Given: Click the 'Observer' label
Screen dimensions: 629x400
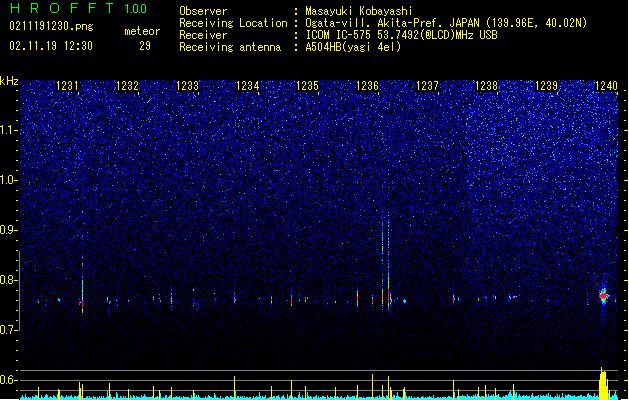Looking at the screenshot, I should pyautogui.click(x=203, y=11).
